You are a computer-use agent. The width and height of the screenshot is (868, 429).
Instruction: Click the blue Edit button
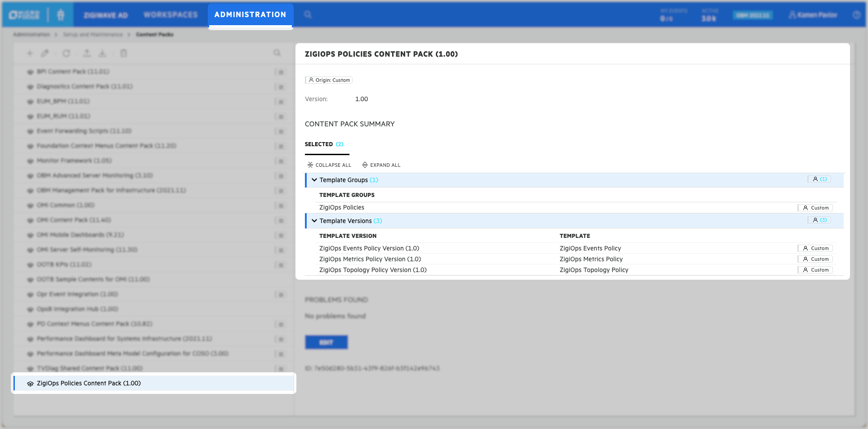[x=326, y=342]
